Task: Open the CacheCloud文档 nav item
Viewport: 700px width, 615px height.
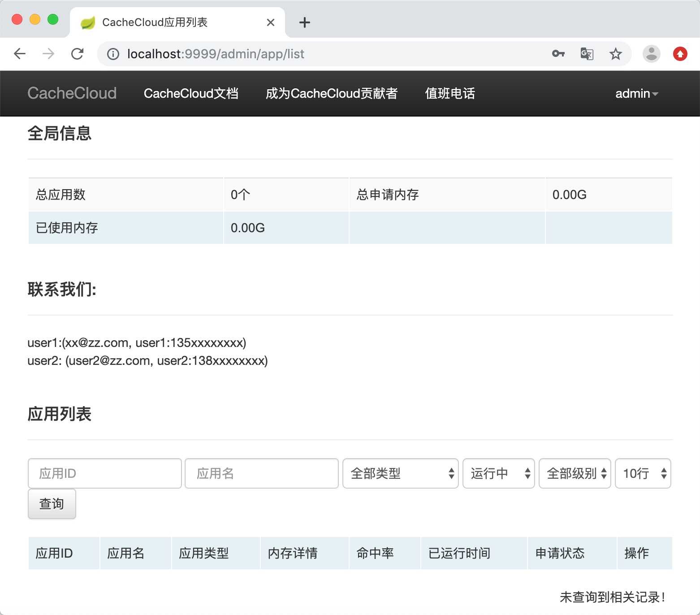Action: coord(191,93)
